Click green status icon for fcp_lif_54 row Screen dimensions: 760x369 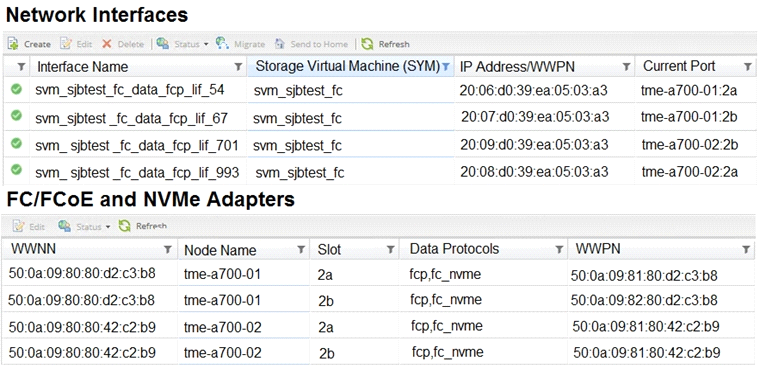tap(16, 89)
